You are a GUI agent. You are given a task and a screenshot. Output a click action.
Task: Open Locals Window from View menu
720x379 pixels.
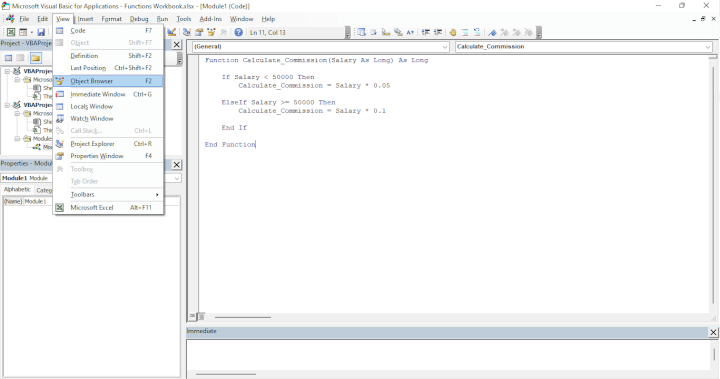coord(108,106)
